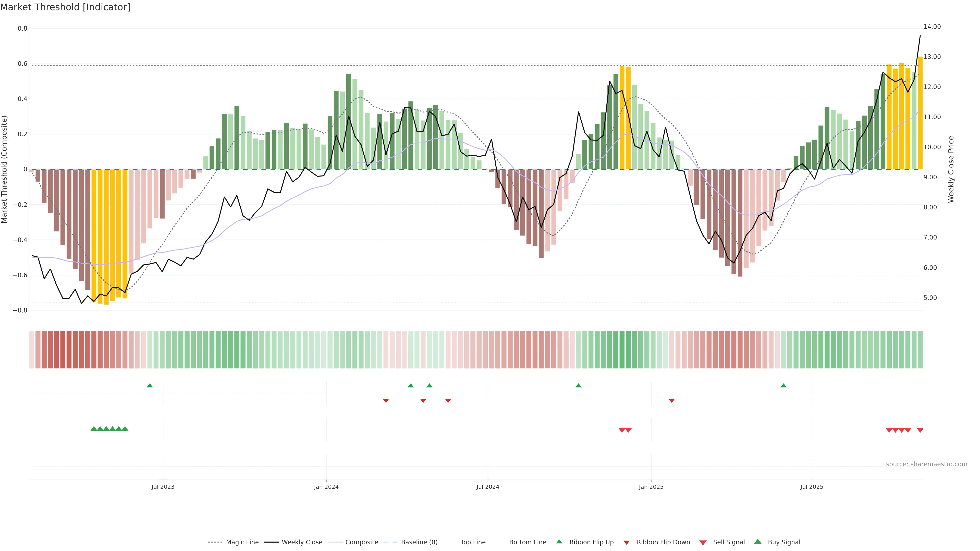Click the Buy Signal legend triangle icon
This screenshot has height=551, width=980.
tap(757, 542)
